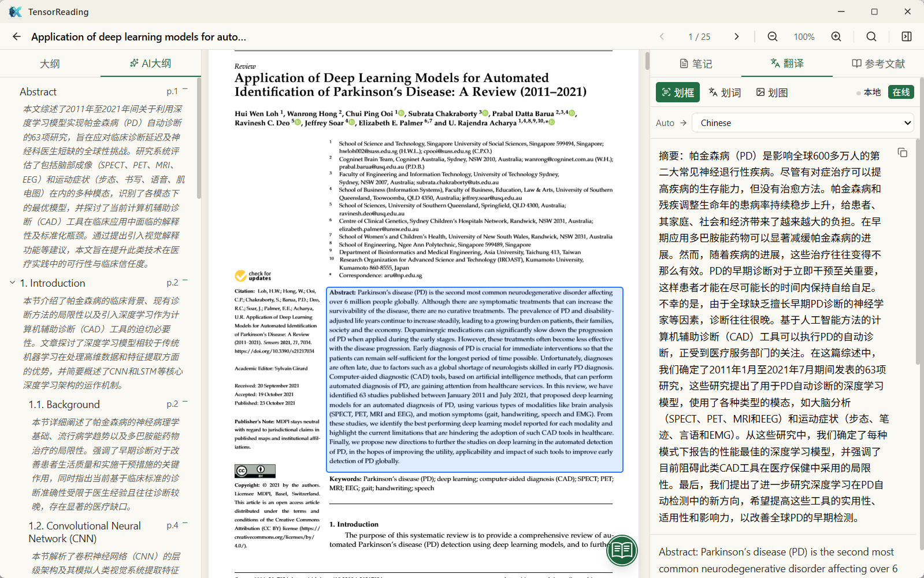Click the document view scrollbar thumb
The image size is (924, 578).
tap(647, 61)
